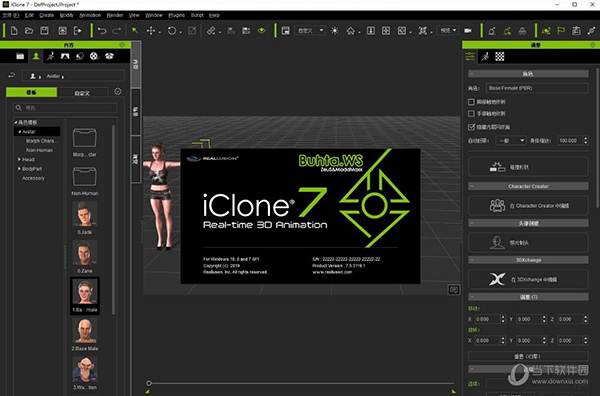Undo the last action

102,31
